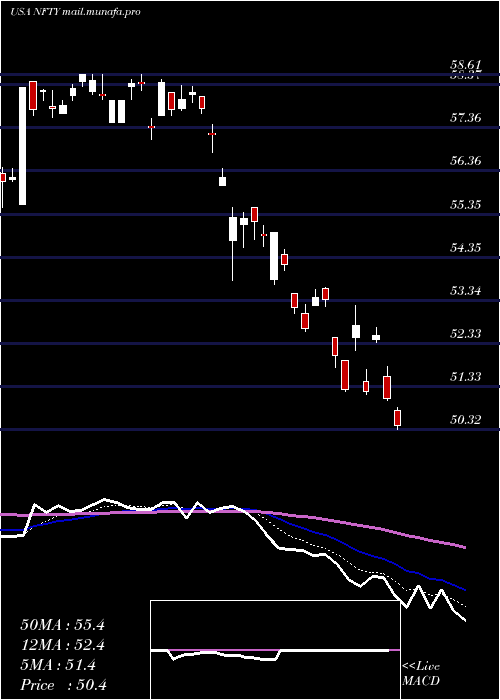Click the last red candle near 50.32
This screenshot has width=500, height=700.
(397, 418)
